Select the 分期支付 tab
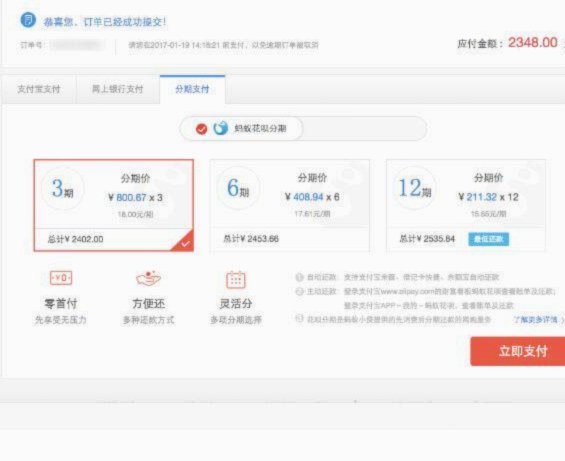 click(x=192, y=89)
